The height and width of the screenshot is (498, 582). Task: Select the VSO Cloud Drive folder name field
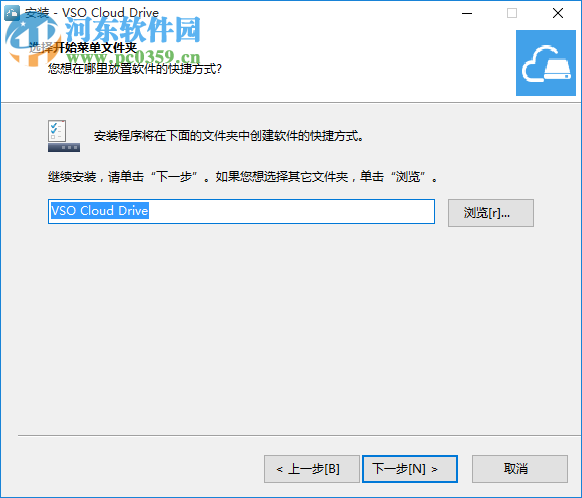[241, 212]
